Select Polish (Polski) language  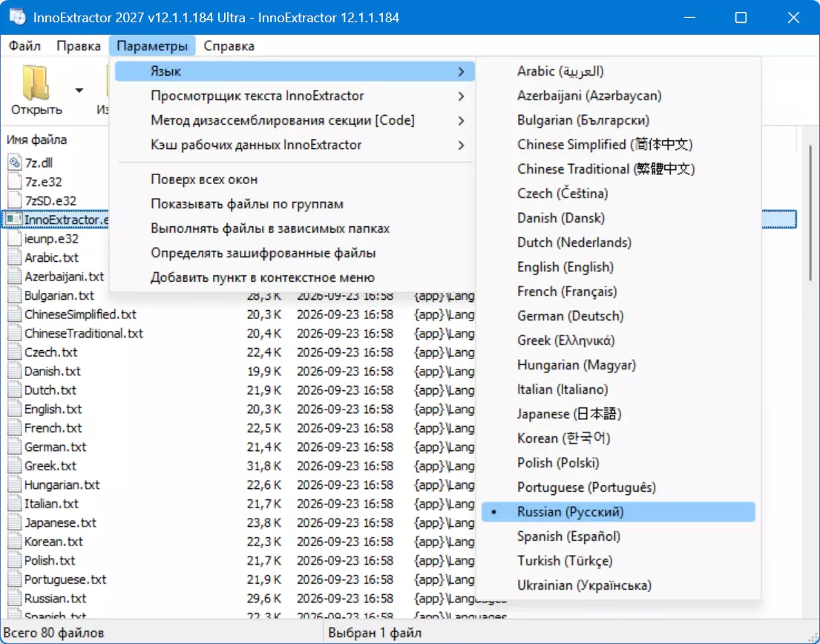click(x=618, y=463)
